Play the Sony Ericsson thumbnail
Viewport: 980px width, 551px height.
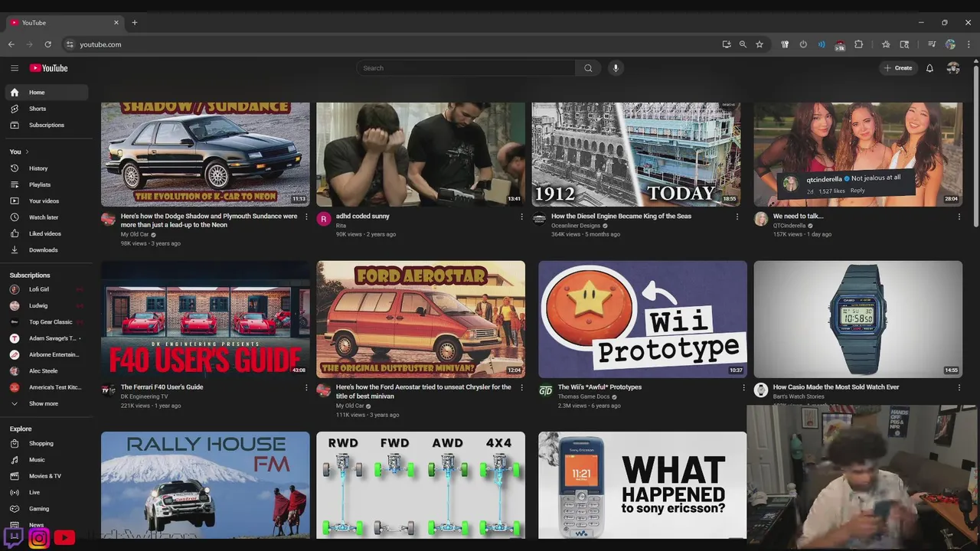(642, 485)
